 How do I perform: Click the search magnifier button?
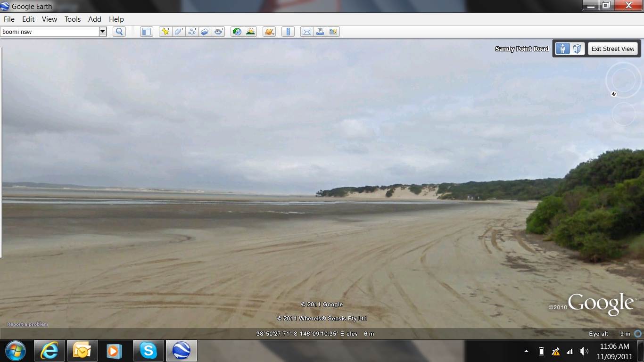click(119, 32)
